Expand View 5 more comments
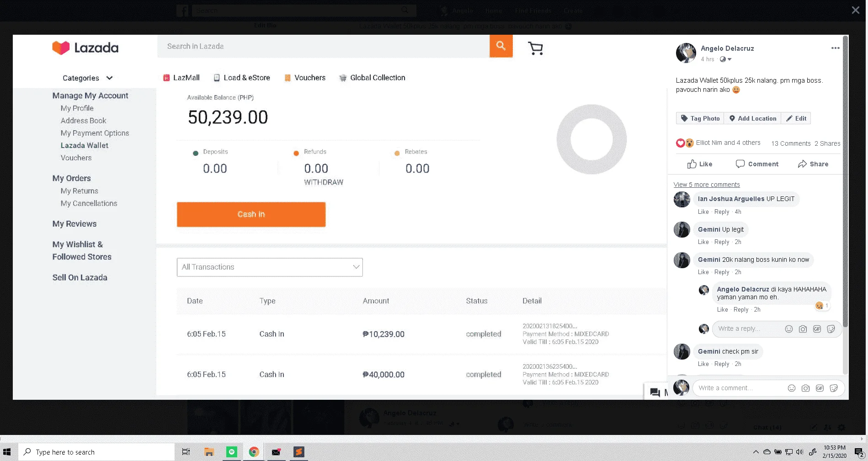868x461 pixels. pyautogui.click(x=707, y=185)
